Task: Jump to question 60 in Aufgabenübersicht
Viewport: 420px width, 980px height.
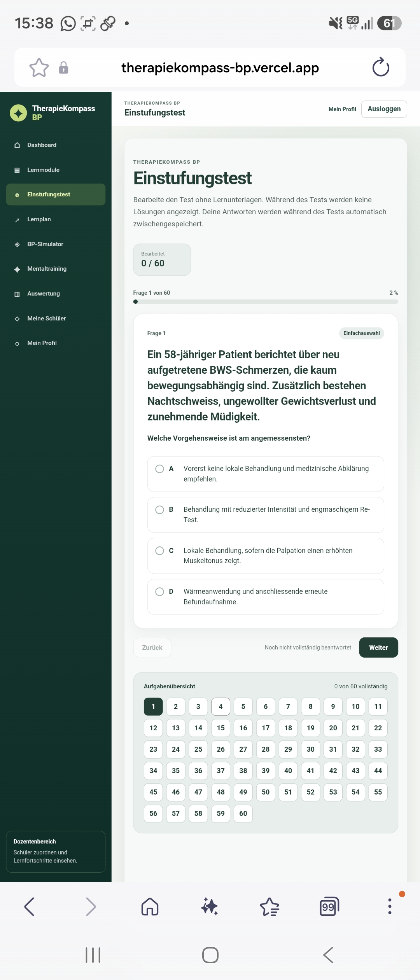Action: point(243,814)
